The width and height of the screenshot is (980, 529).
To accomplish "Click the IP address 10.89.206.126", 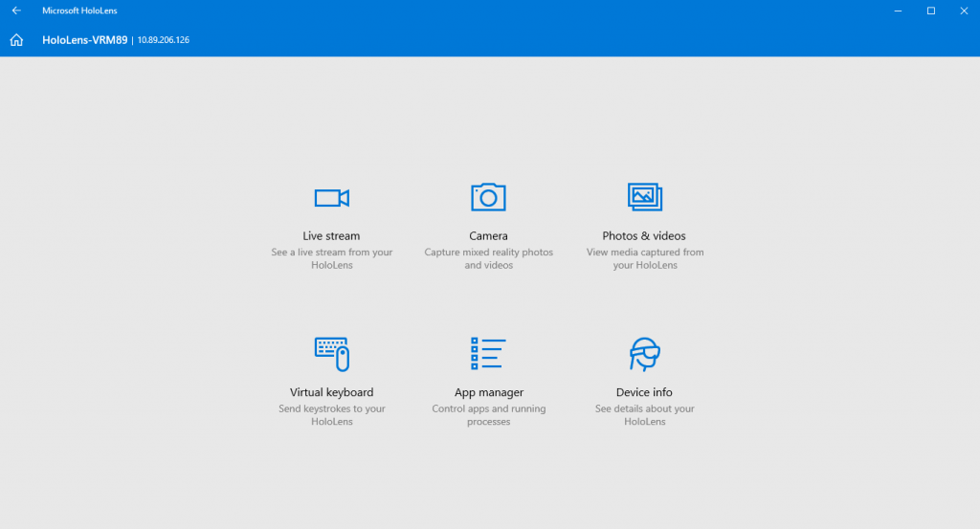I will 163,40.
